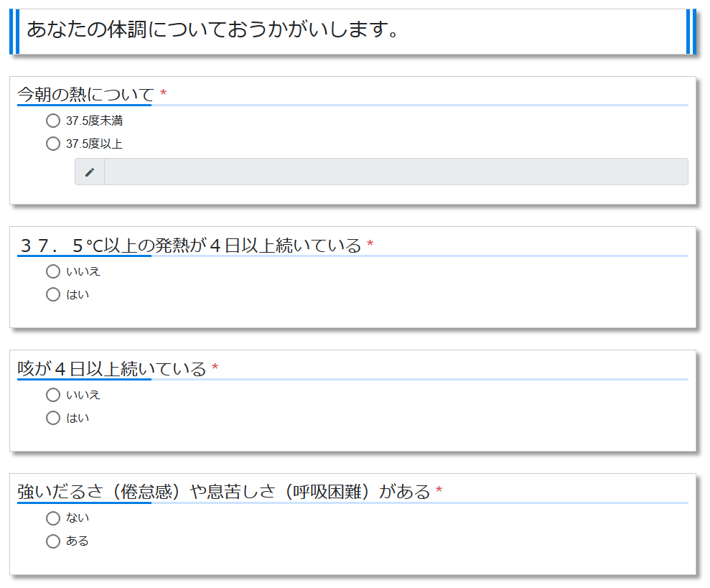Click the 咳が４日以上続いている heading
The image size is (710, 588).
click(x=111, y=369)
